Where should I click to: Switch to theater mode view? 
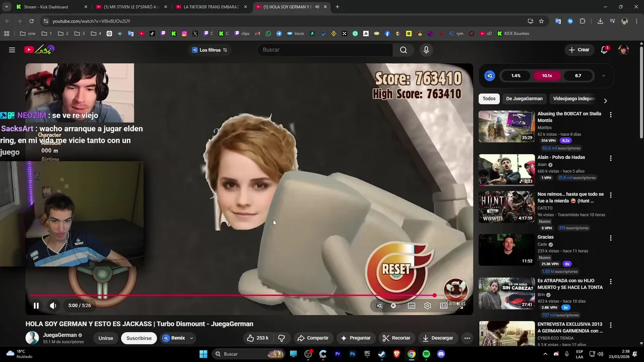click(444, 306)
